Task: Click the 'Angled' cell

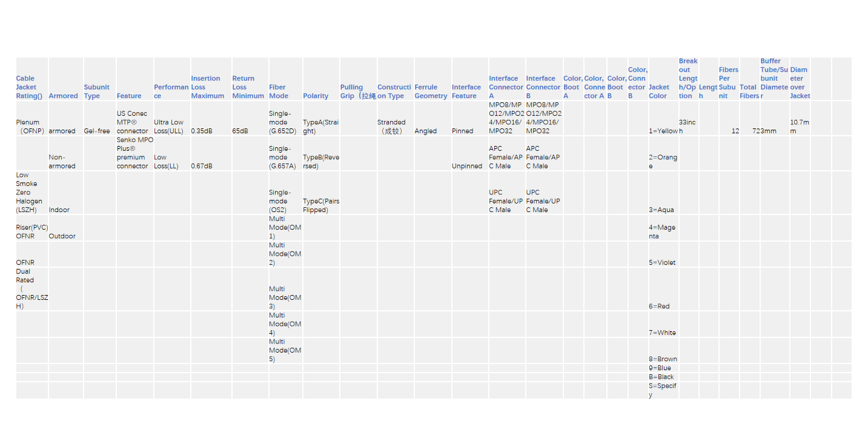Action: click(432, 118)
